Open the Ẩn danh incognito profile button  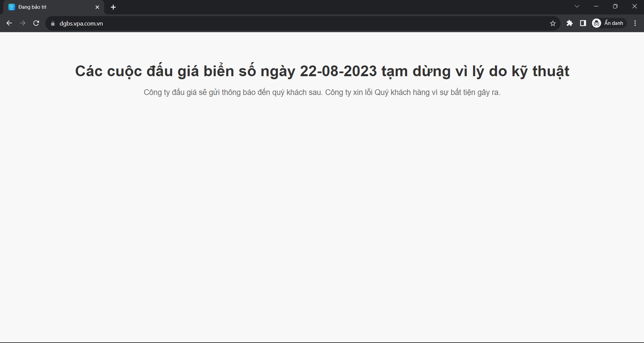point(609,23)
